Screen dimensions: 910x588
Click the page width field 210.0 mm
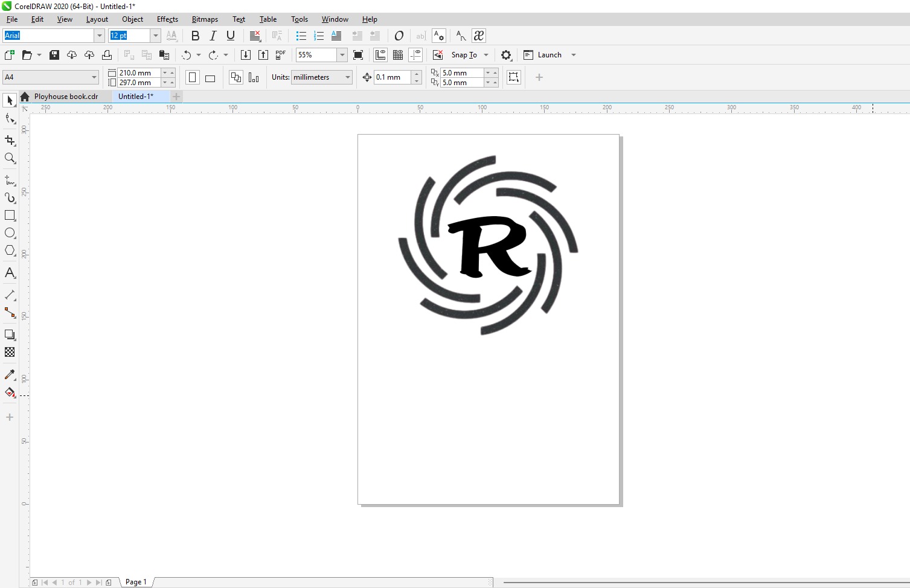[x=139, y=72]
